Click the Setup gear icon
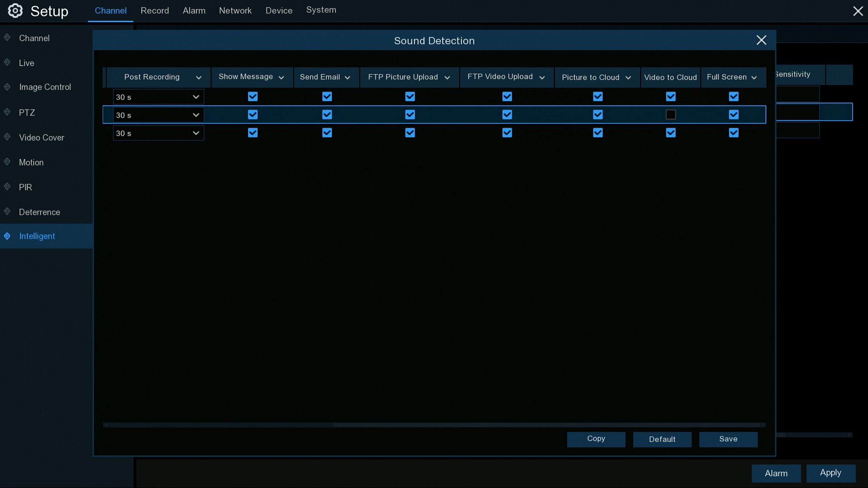Viewport: 868px width, 488px height. click(x=15, y=11)
